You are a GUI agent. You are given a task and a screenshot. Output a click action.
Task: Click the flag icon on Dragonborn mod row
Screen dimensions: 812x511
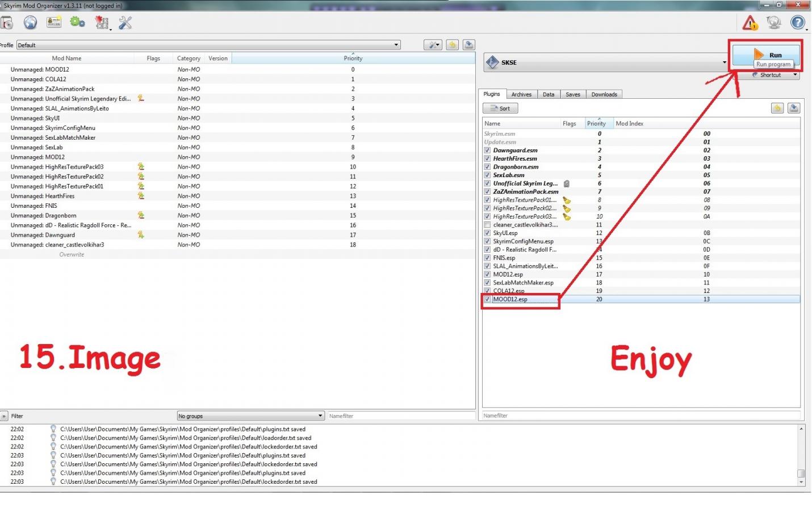[141, 215]
